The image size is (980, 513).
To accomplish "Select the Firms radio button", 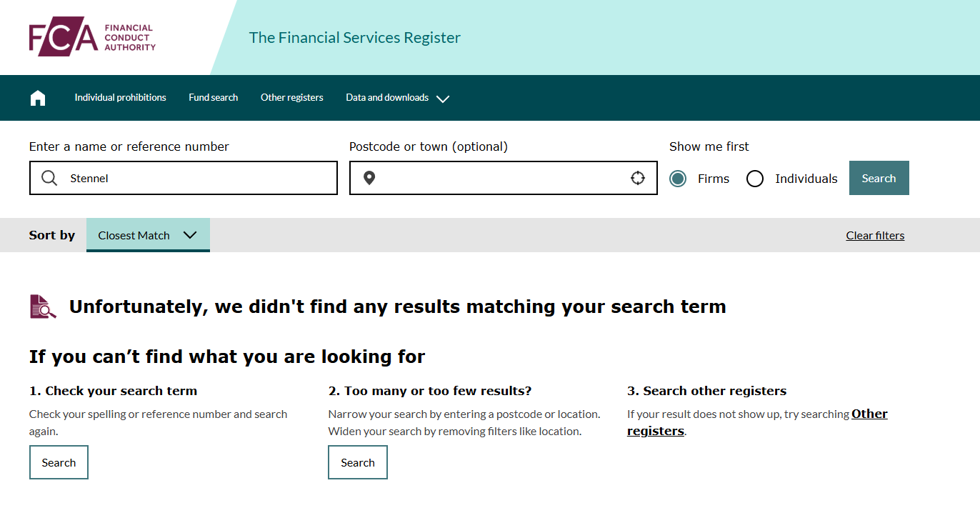I will 678,179.
